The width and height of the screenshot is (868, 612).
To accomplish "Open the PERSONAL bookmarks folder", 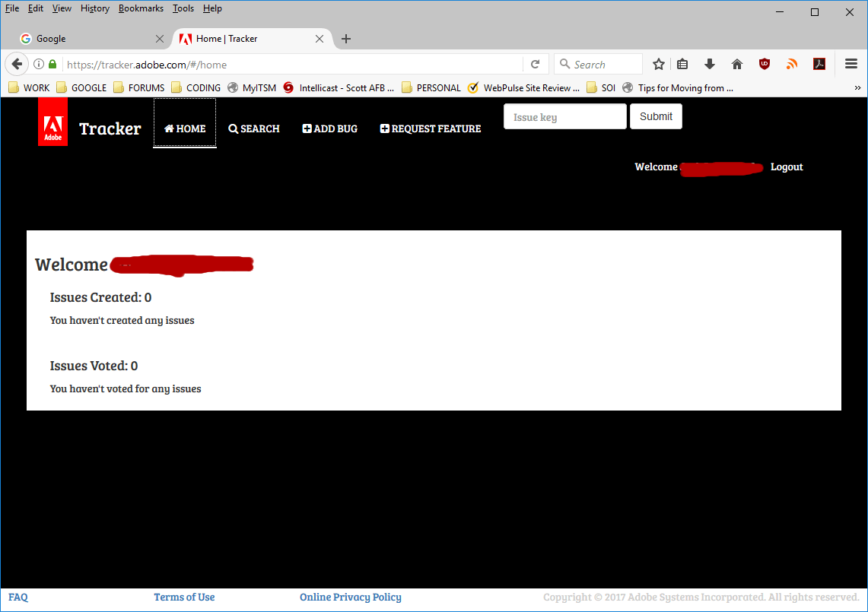I will pyautogui.click(x=431, y=88).
